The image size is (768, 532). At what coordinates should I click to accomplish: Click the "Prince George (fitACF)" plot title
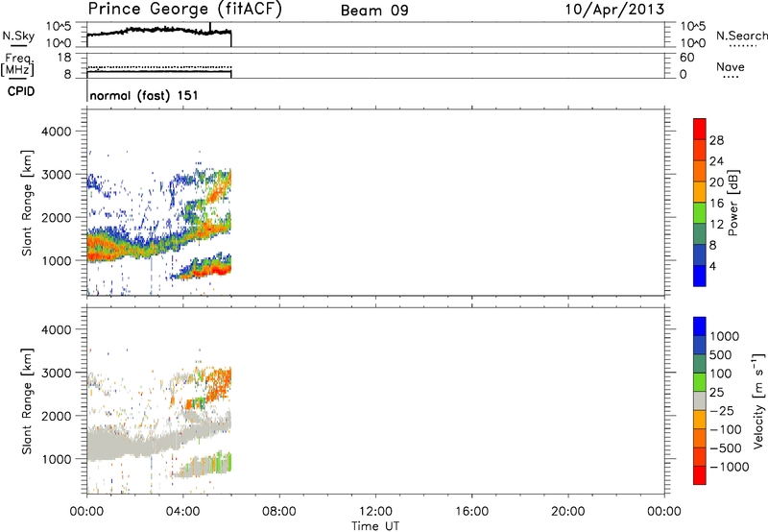pyautogui.click(x=184, y=10)
